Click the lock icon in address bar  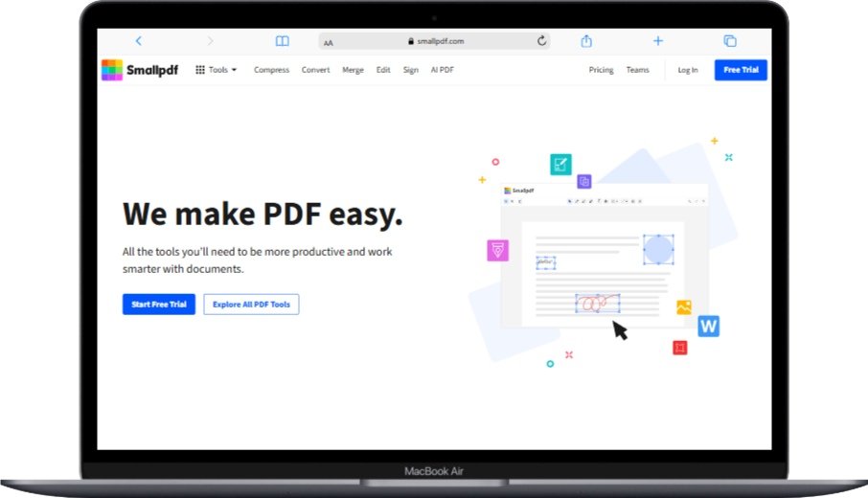click(411, 41)
